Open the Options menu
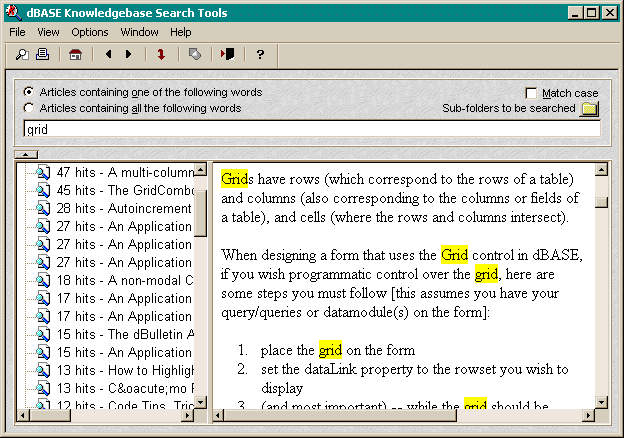 pyautogui.click(x=90, y=32)
